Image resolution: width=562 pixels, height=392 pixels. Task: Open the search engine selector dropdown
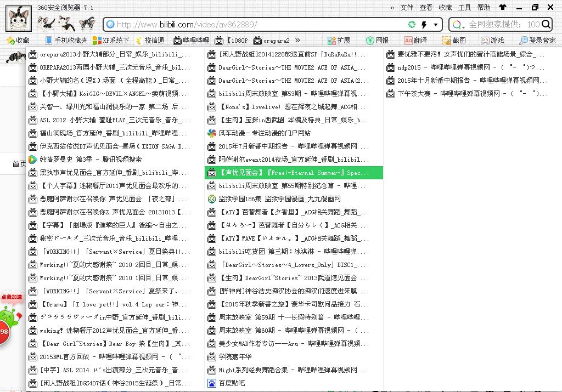point(458,25)
